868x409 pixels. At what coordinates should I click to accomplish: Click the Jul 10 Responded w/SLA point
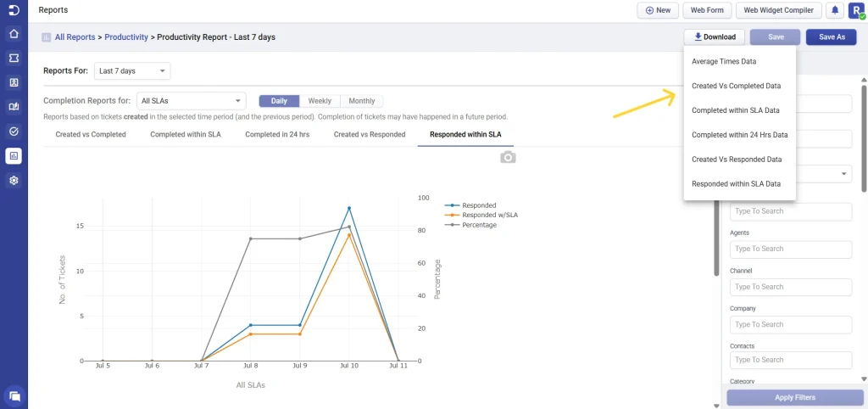point(348,235)
